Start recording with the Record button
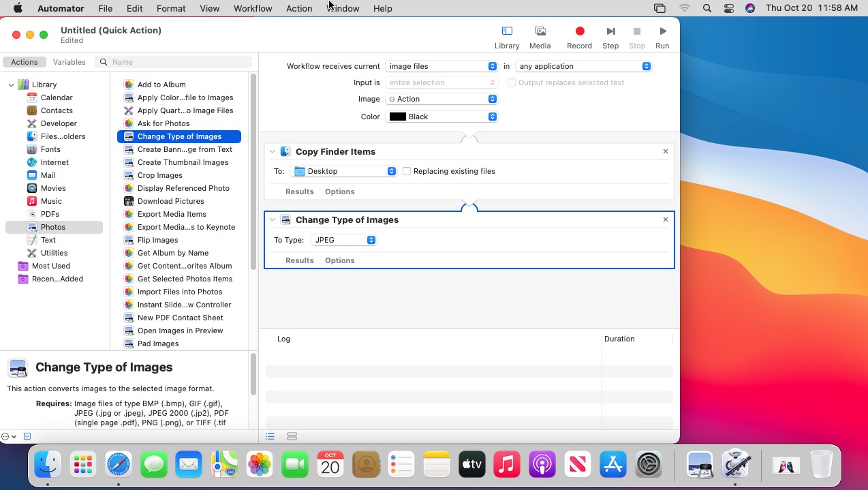Screen dimensions: 868x490 (x=579, y=37)
